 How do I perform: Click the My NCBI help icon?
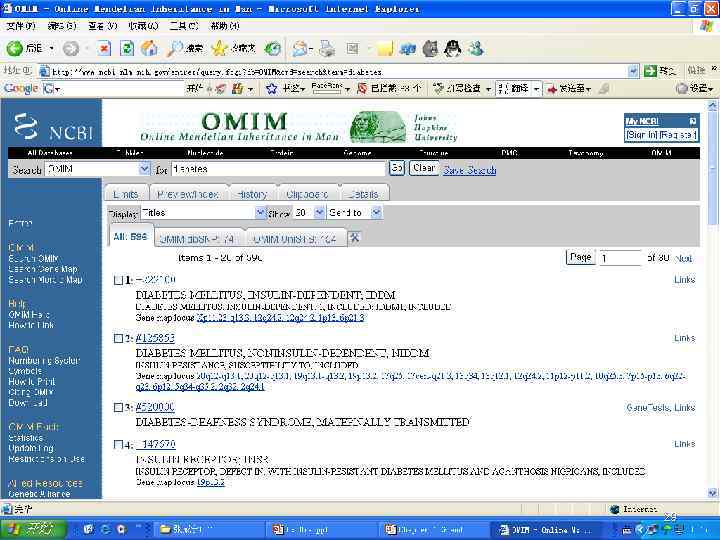(x=693, y=121)
